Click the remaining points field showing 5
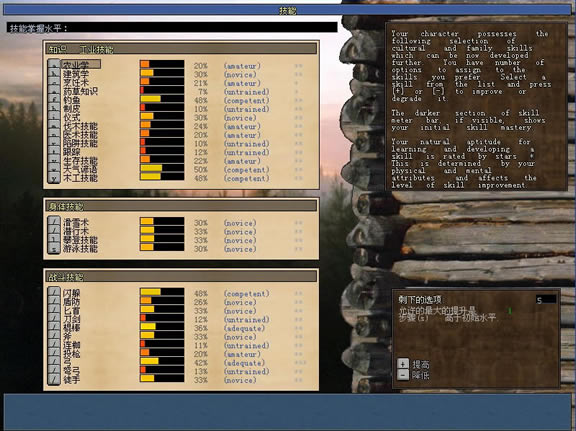 pos(546,300)
